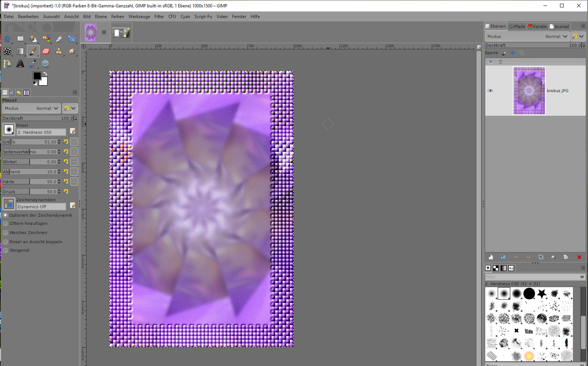
Task: Tick the Steigernd checkbox
Action: (6, 250)
